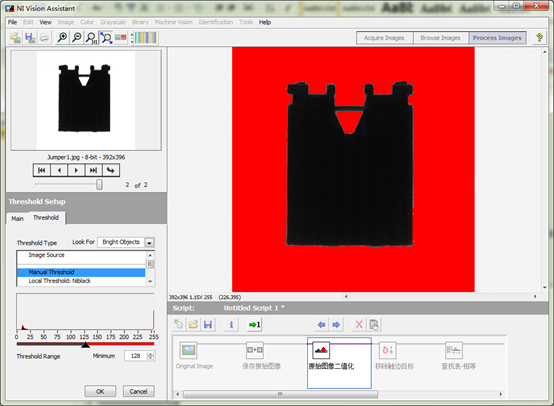
Task: Click the blue left arrow step icon
Action: (x=321, y=324)
